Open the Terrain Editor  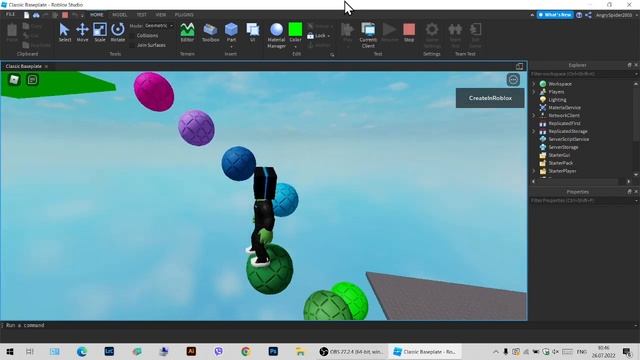tap(187, 32)
